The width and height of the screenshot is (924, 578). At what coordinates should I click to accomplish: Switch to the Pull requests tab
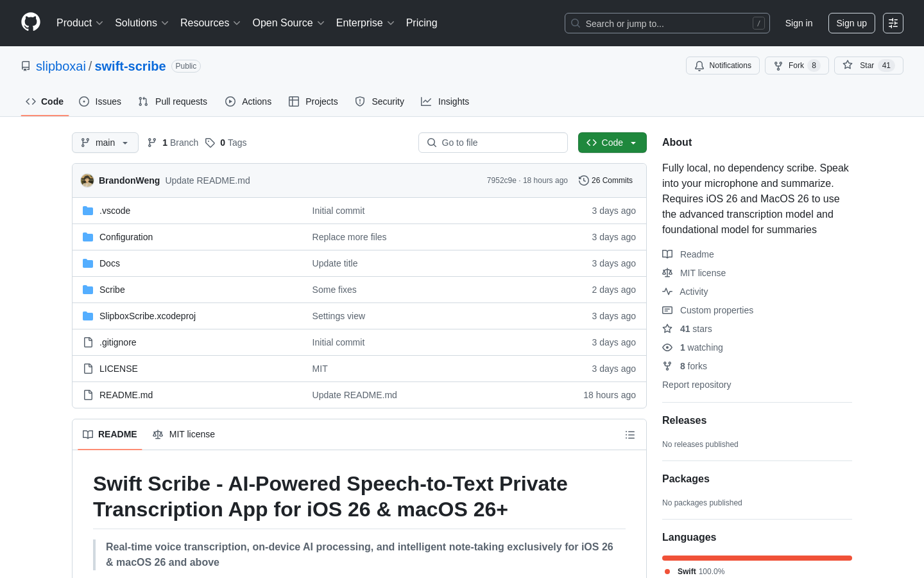(x=173, y=101)
